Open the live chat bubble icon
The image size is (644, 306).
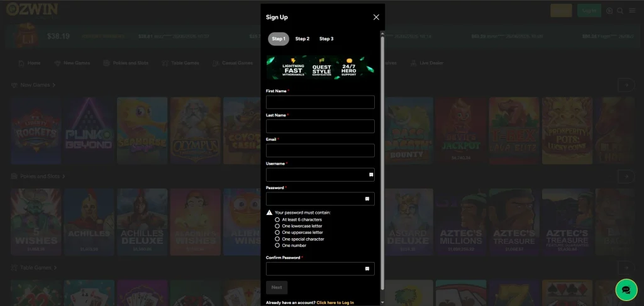[x=626, y=290]
